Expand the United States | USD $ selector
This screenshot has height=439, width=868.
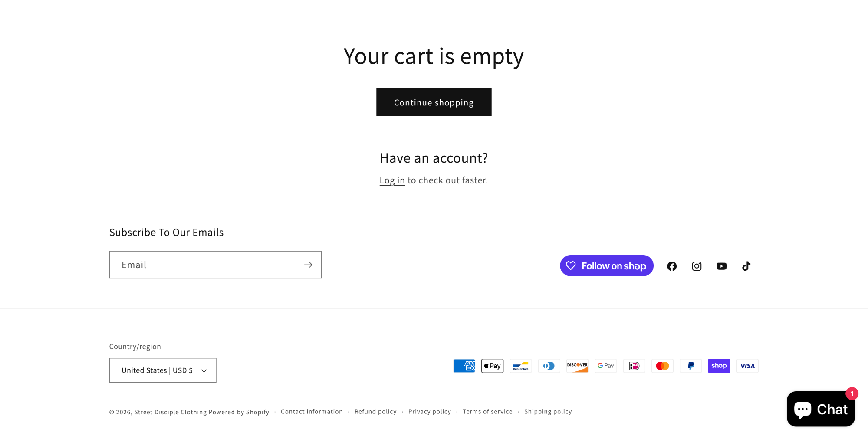pos(163,370)
